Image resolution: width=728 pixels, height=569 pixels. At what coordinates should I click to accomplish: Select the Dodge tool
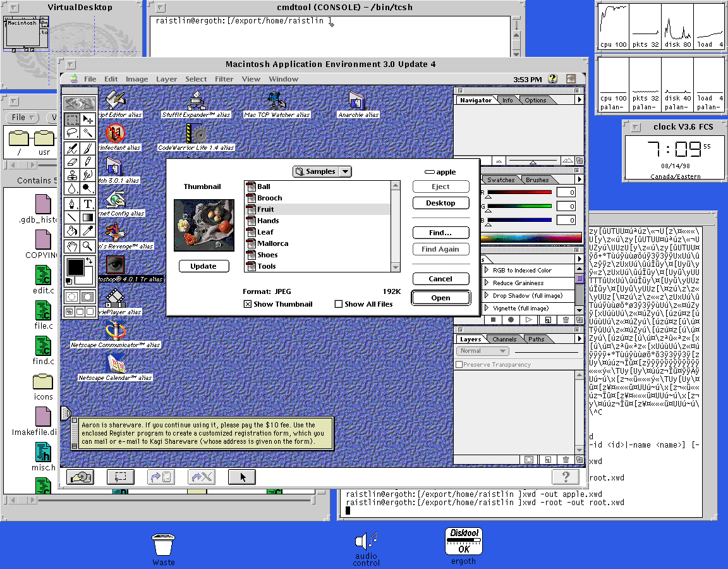pyautogui.click(x=88, y=188)
